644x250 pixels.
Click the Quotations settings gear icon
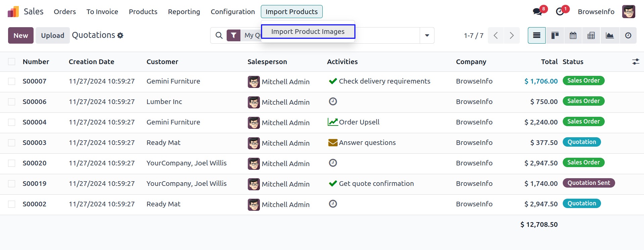coord(120,36)
